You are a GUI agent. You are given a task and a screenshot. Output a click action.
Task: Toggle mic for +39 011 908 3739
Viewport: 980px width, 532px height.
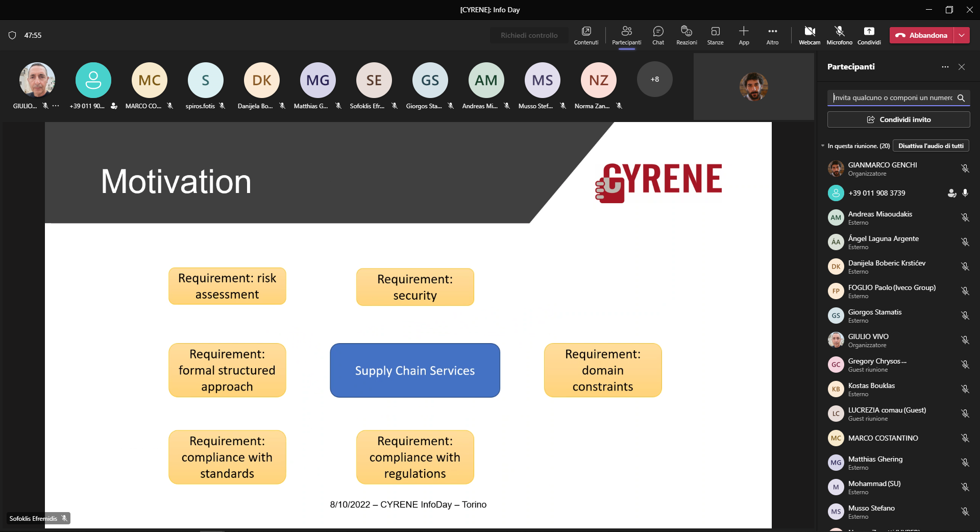point(965,193)
